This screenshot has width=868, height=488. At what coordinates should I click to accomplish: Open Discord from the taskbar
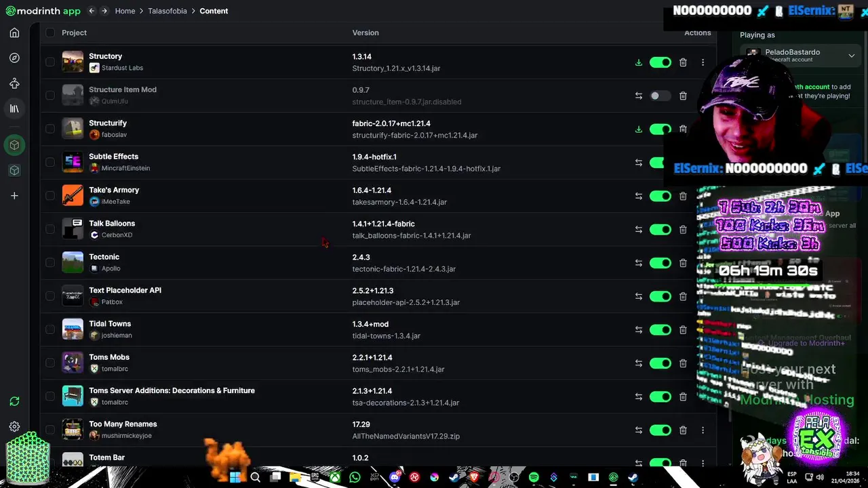coord(395,477)
